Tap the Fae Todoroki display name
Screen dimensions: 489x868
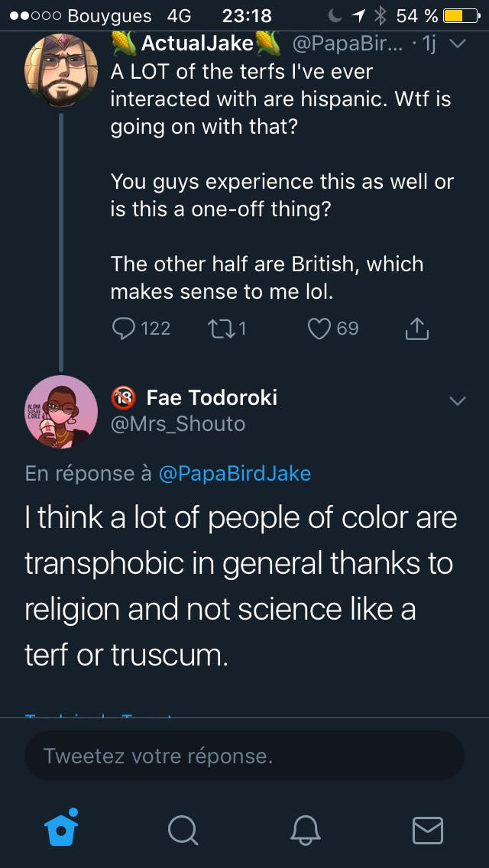coord(212,397)
